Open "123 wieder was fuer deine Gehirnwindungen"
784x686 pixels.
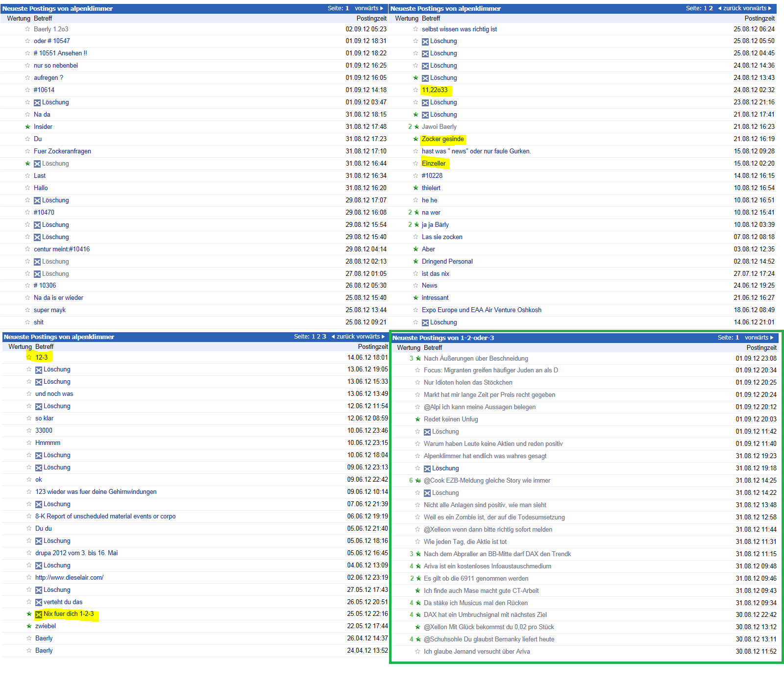point(96,492)
